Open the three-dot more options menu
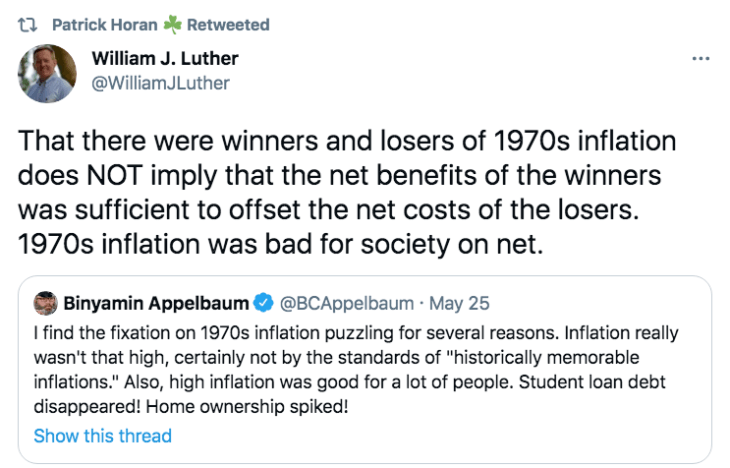 (700, 58)
